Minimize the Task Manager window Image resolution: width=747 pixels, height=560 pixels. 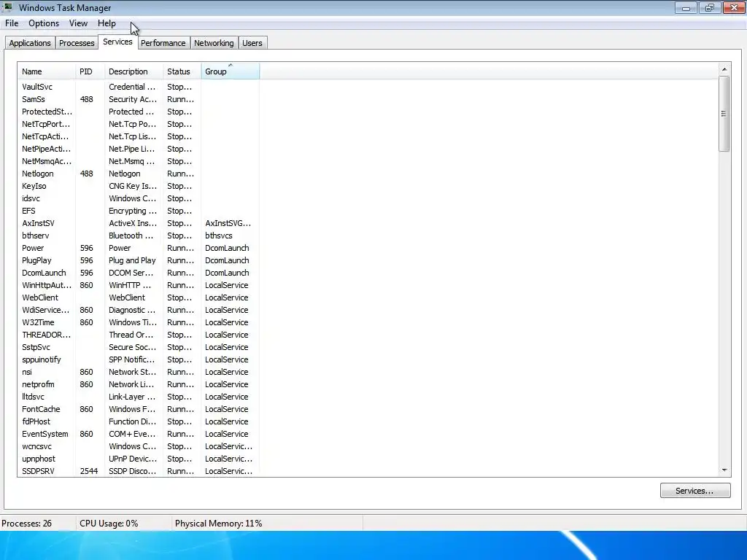686,7
